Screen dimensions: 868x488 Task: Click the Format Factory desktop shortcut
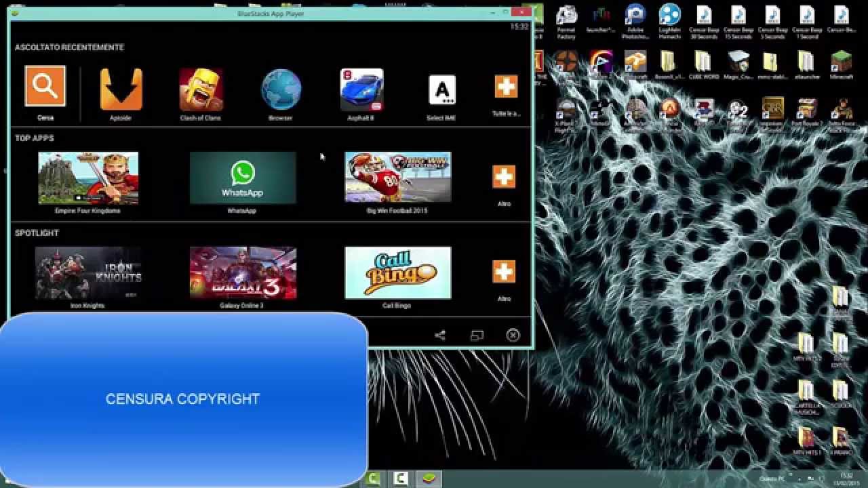(566, 22)
